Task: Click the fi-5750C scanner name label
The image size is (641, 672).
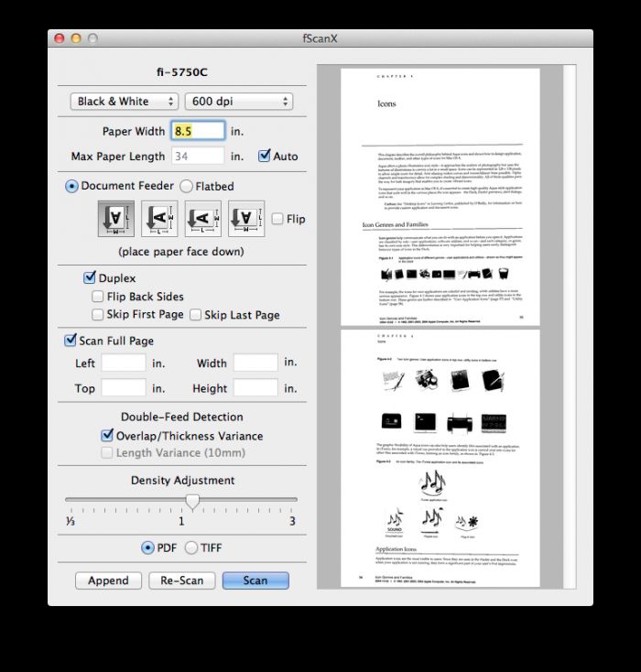Action: point(182,72)
